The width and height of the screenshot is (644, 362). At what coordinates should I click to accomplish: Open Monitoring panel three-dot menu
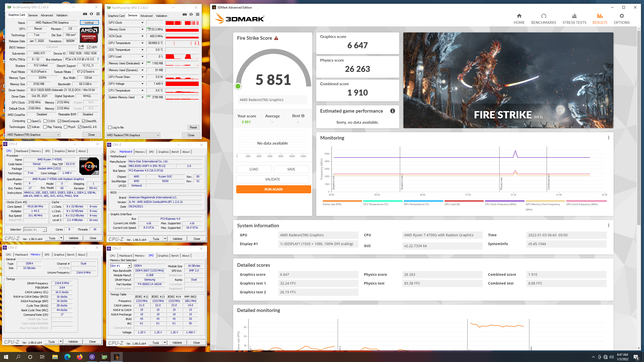[609, 138]
